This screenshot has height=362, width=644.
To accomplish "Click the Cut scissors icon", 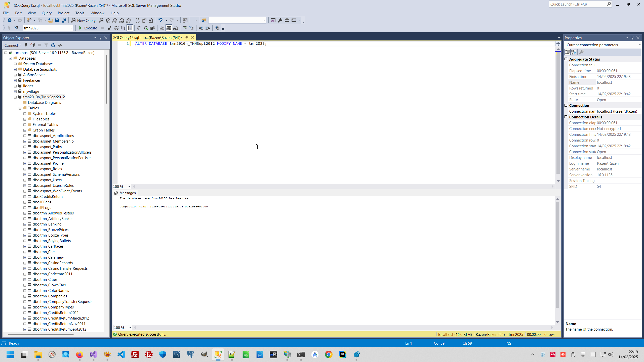I will (x=137, y=20).
